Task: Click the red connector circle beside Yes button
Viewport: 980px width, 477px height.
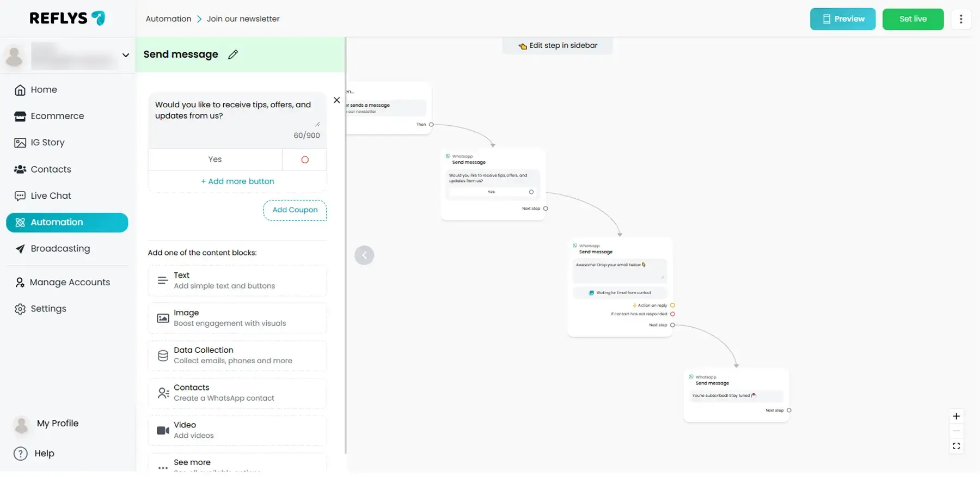Action: tap(305, 160)
